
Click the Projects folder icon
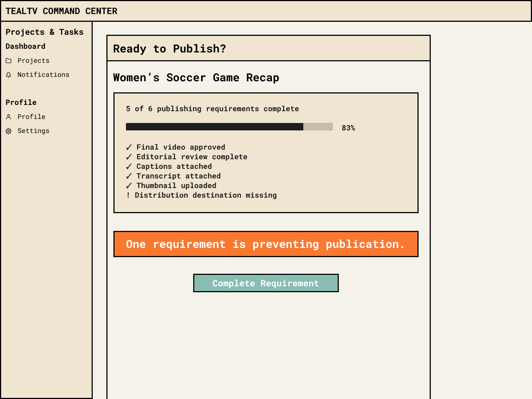8,61
